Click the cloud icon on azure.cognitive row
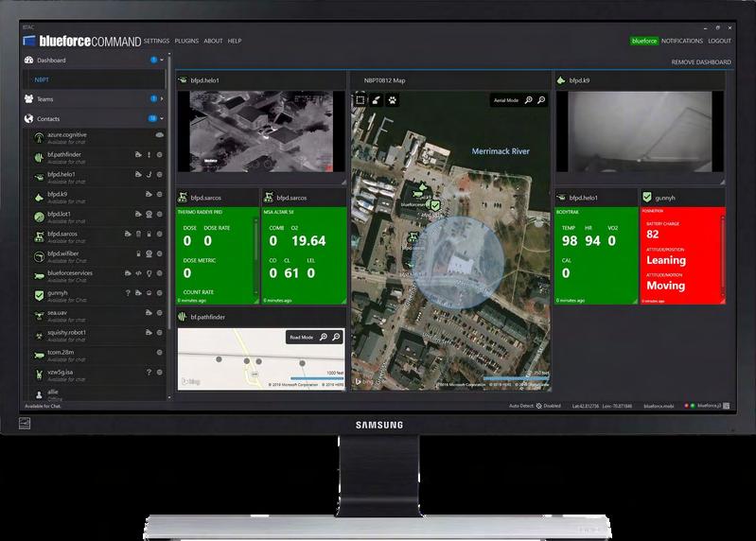This screenshot has height=541, width=756. (x=160, y=135)
